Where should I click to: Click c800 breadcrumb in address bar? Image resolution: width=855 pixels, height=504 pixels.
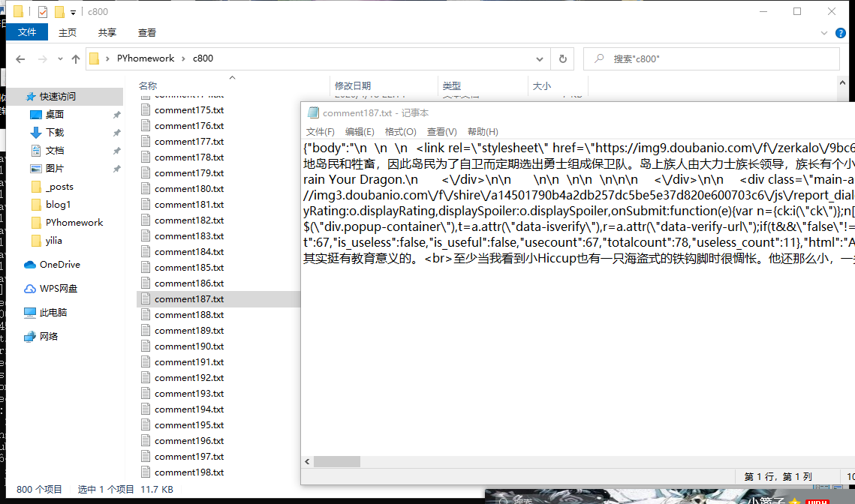(203, 58)
